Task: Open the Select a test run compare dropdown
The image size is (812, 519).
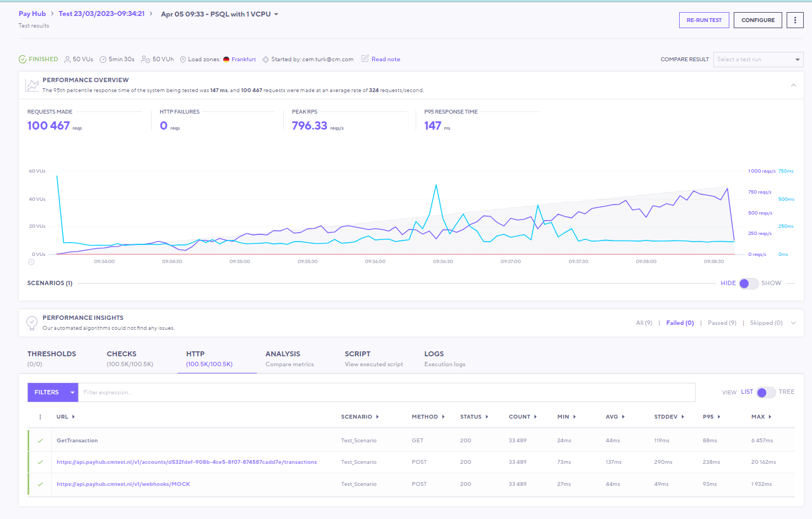Action: point(758,60)
